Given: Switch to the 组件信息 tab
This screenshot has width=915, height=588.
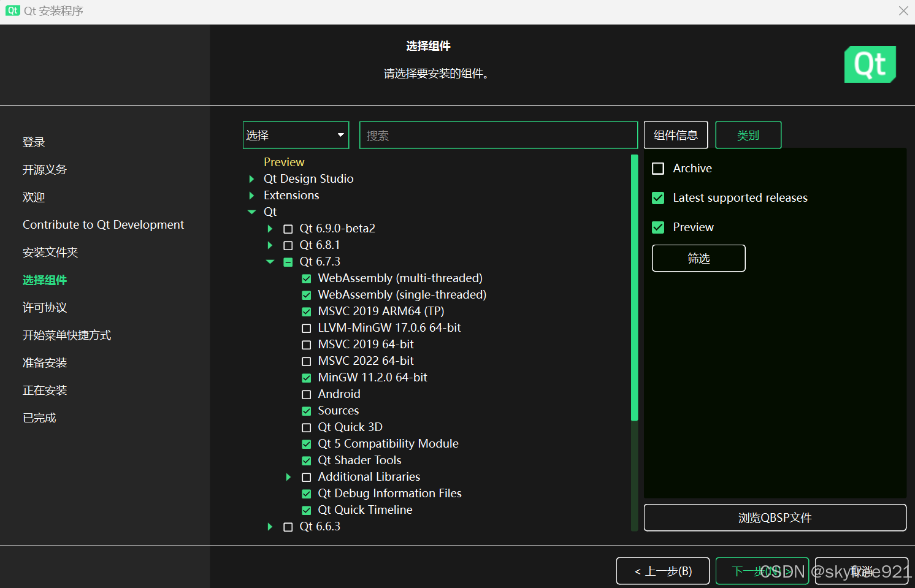Looking at the screenshot, I should pos(676,135).
